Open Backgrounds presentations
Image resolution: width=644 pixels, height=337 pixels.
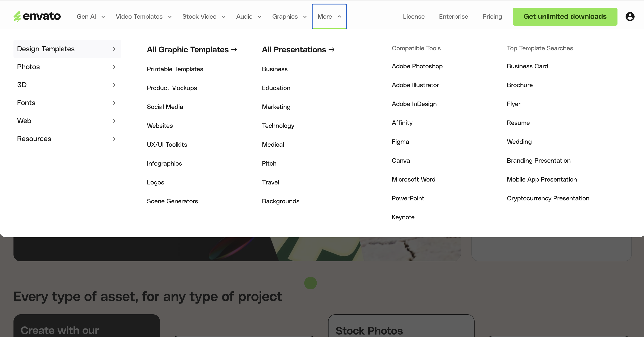[x=280, y=201]
